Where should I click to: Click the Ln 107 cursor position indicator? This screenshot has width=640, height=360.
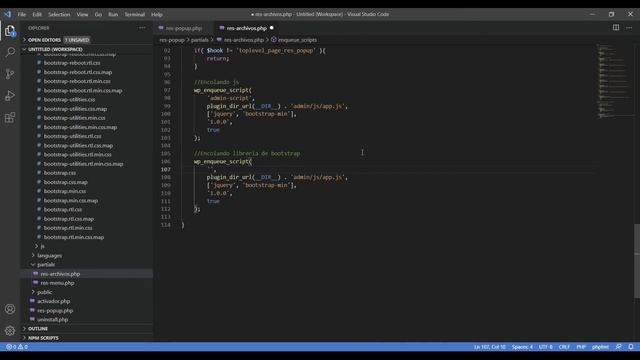point(490,347)
